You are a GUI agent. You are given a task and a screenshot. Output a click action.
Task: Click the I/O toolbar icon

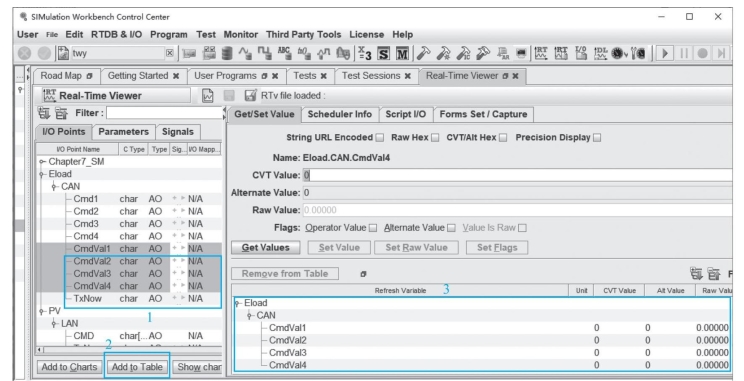(581, 54)
